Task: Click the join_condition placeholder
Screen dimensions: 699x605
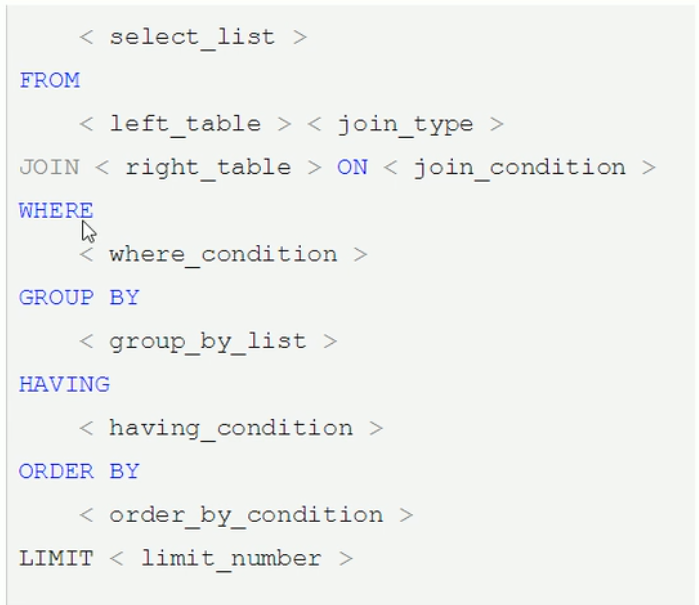Action: coord(520,168)
